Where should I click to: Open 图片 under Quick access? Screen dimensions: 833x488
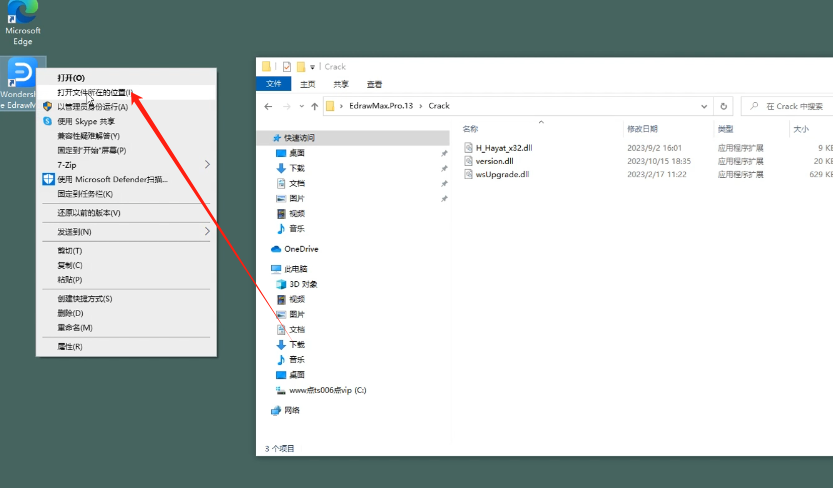pyautogui.click(x=296, y=198)
